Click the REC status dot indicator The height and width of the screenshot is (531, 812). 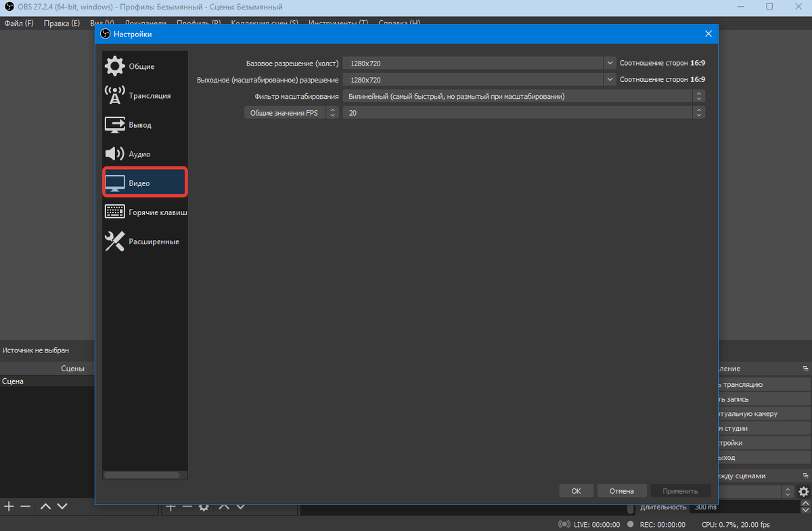631,524
